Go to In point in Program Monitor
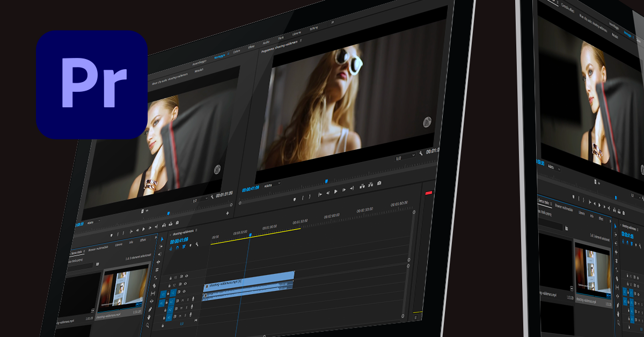Screen dimensions: 644x337 320,195
